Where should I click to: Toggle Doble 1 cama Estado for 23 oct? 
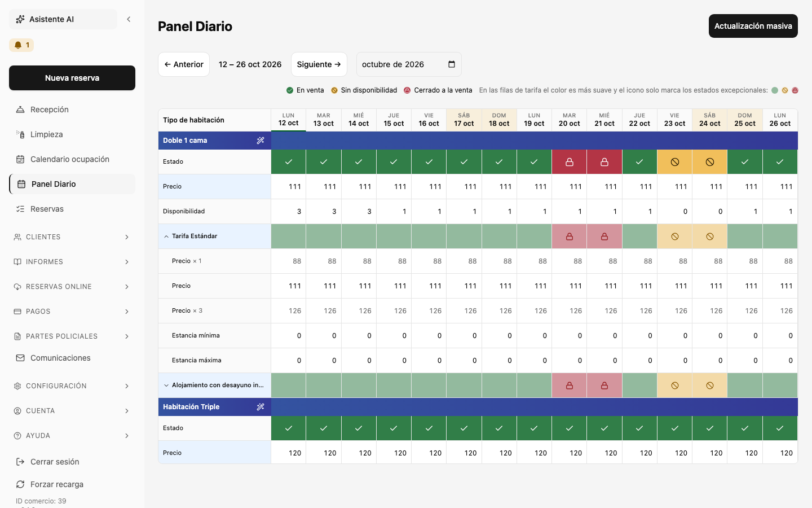click(x=675, y=162)
